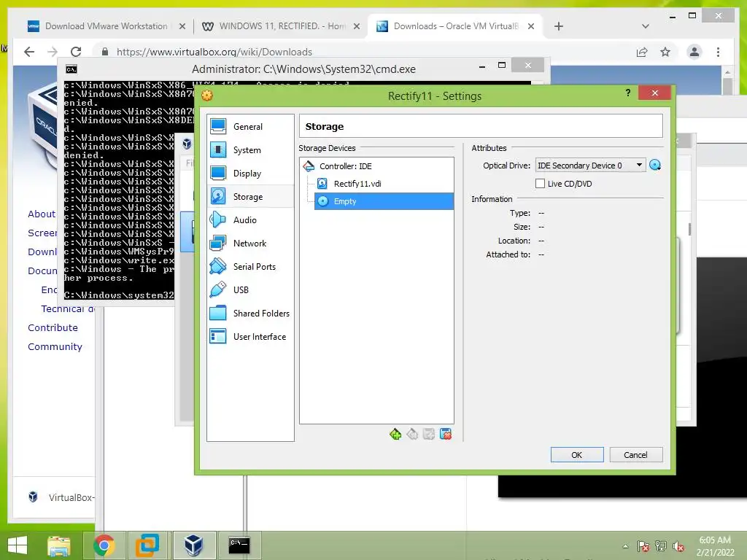Show hidden system tray icons
The image size is (747, 560).
625,546
